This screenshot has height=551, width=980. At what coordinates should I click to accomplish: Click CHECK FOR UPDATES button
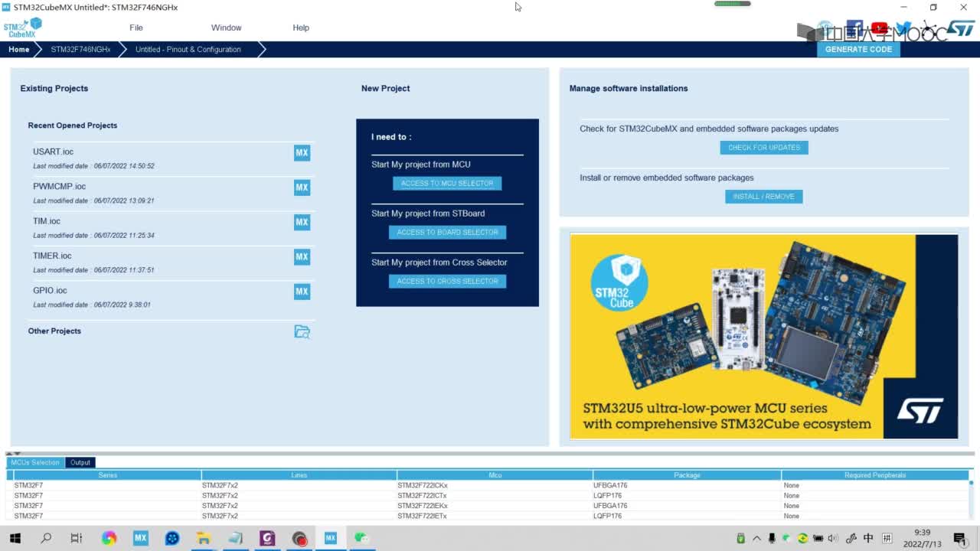click(763, 148)
